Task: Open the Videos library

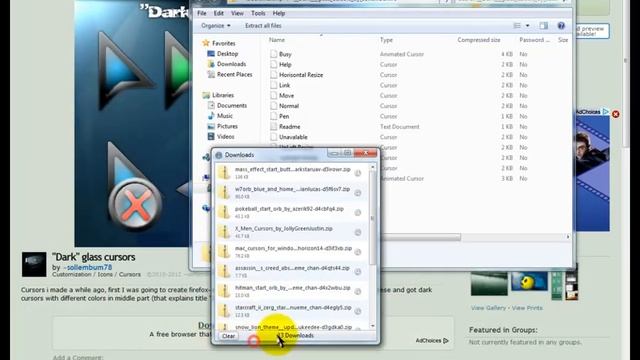Action: tap(226, 136)
